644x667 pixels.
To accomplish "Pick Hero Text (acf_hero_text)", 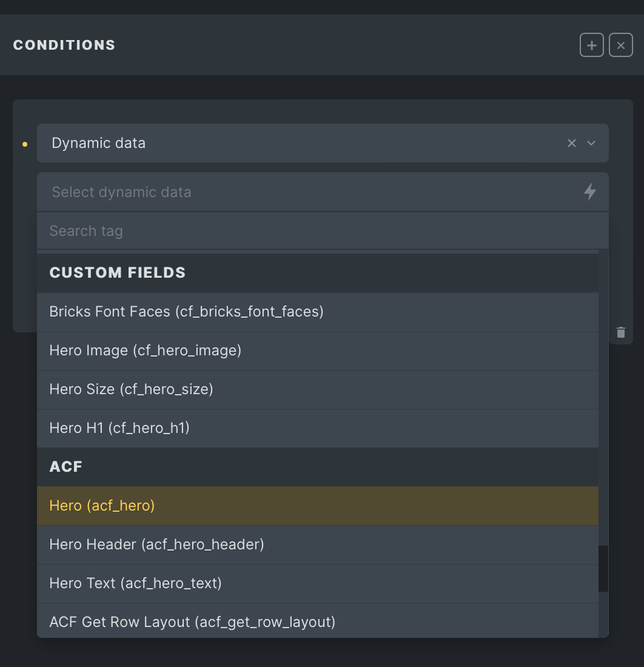I will (x=318, y=583).
